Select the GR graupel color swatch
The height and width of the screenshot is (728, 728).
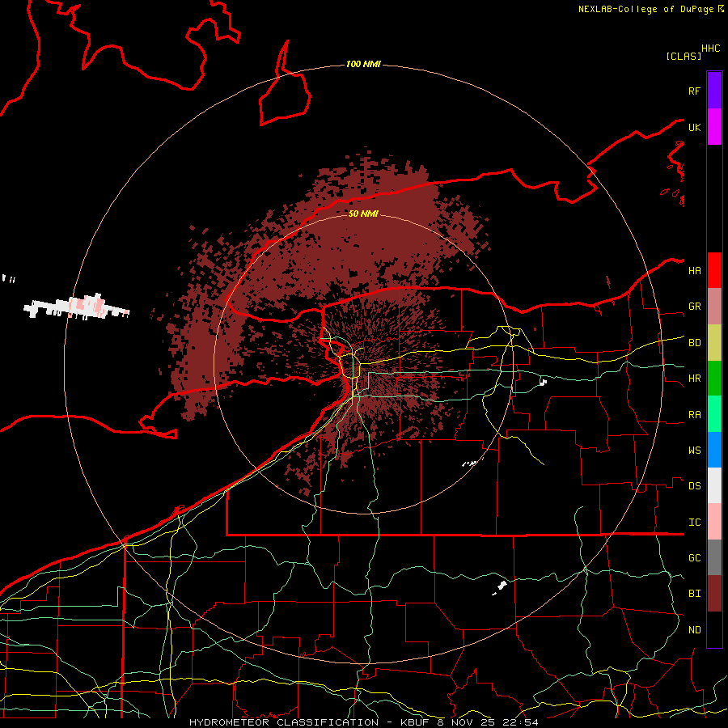pyautogui.click(x=714, y=307)
